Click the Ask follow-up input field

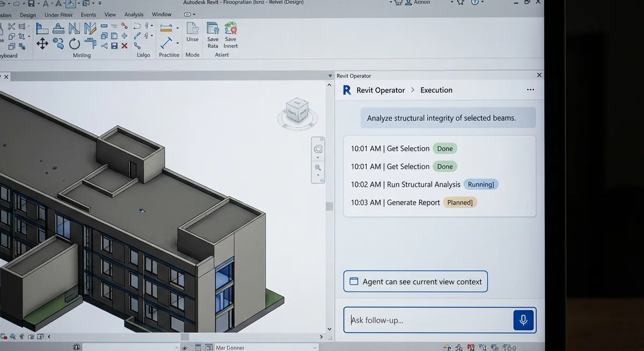pos(424,320)
